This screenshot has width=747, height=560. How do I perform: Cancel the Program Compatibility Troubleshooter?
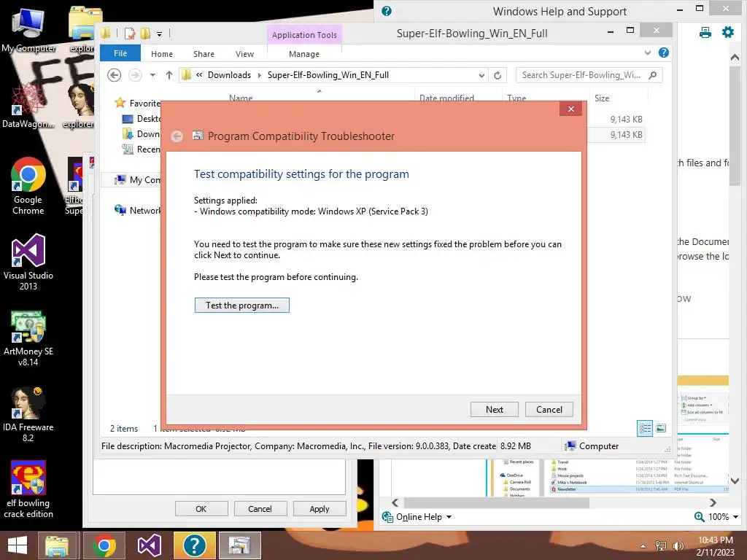click(x=549, y=410)
